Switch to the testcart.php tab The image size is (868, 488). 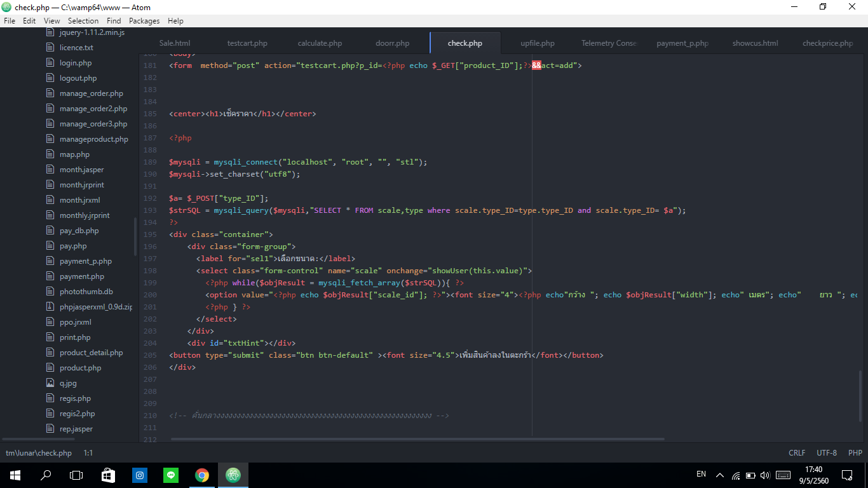(247, 43)
